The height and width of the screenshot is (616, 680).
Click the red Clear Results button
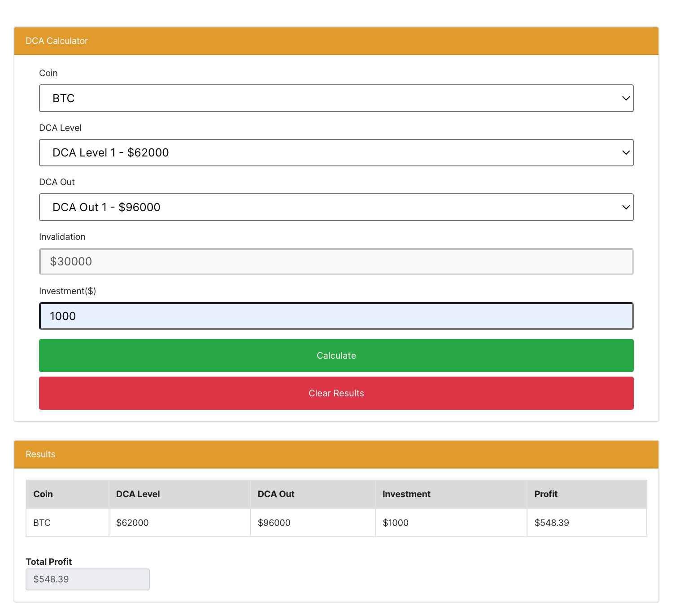(336, 393)
